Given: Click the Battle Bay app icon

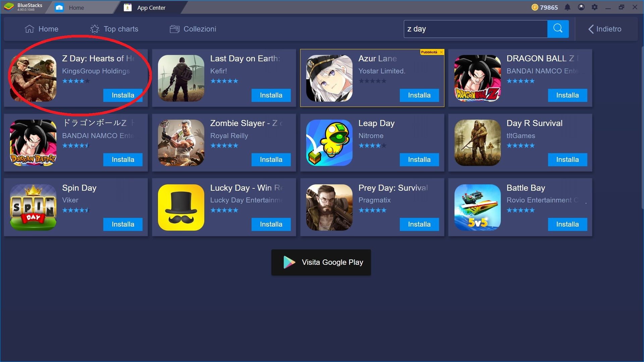Looking at the screenshot, I should (477, 207).
